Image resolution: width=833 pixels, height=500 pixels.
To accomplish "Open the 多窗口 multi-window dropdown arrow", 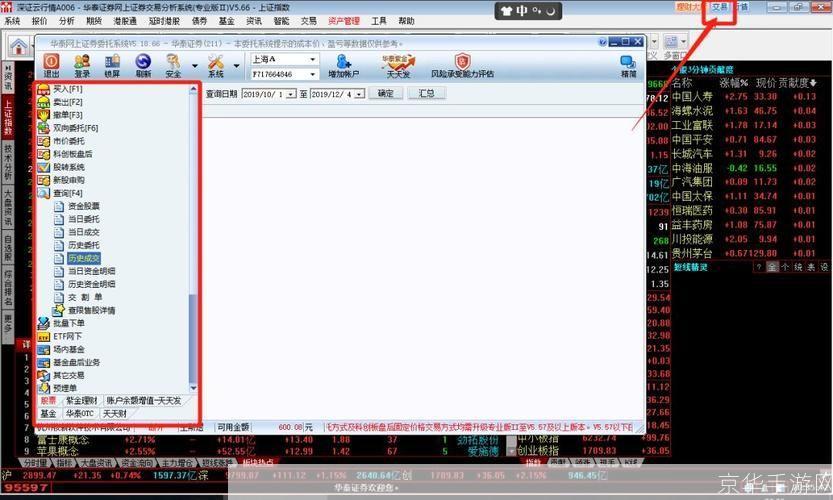I will [x=683, y=41].
